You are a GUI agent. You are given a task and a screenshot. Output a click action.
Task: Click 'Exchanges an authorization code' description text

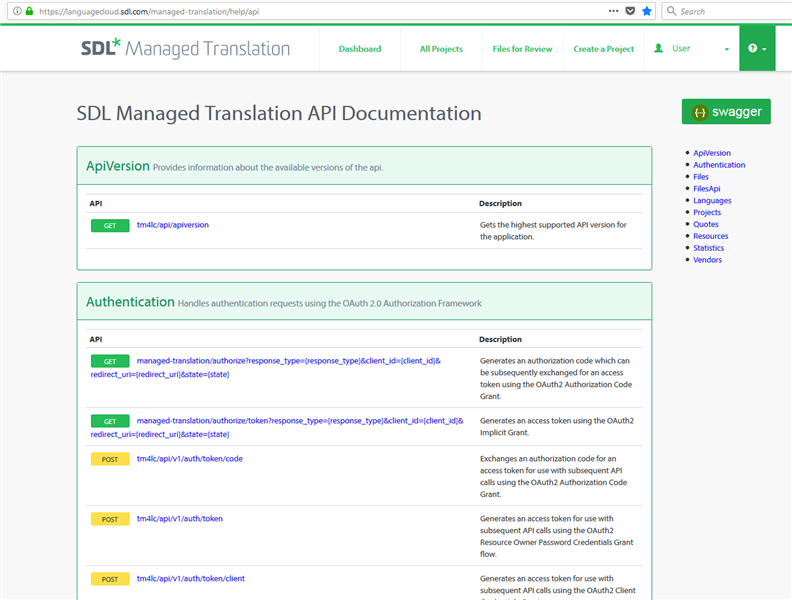tap(553, 476)
